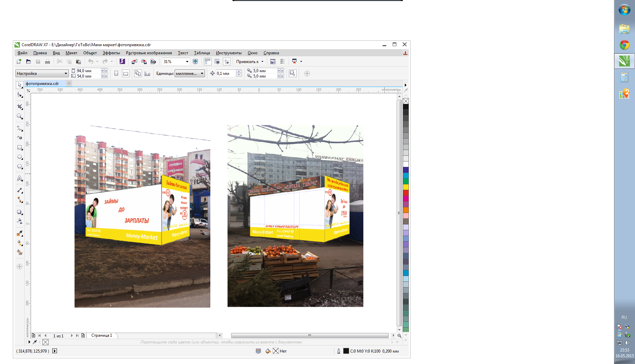This screenshot has width=635, height=364.
Task: Select the Страница 1 page tab
Action: coord(102,335)
